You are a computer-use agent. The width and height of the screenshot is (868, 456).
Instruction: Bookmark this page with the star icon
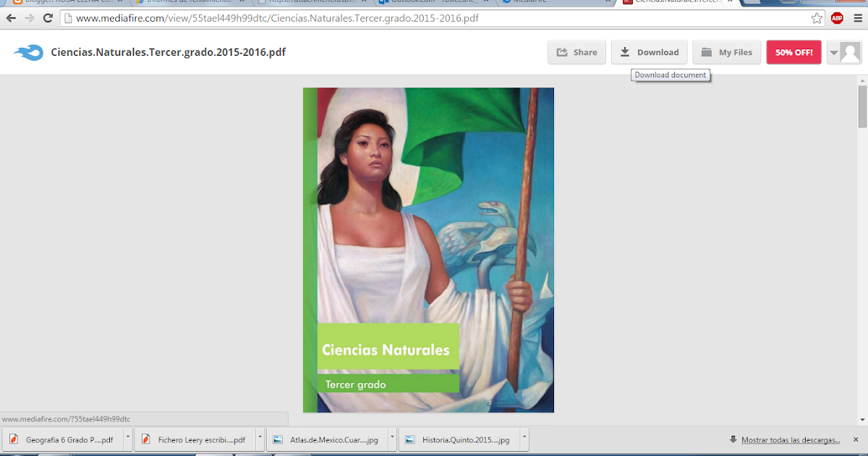(817, 18)
